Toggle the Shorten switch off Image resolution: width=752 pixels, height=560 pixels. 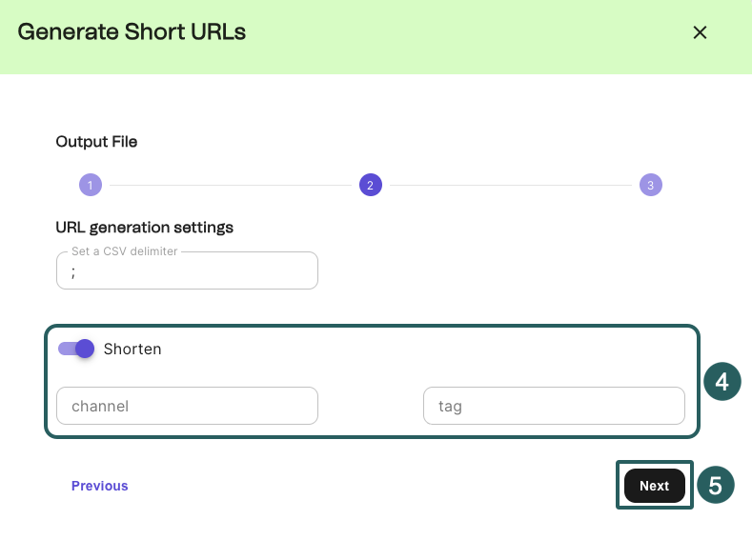click(77, 349)
